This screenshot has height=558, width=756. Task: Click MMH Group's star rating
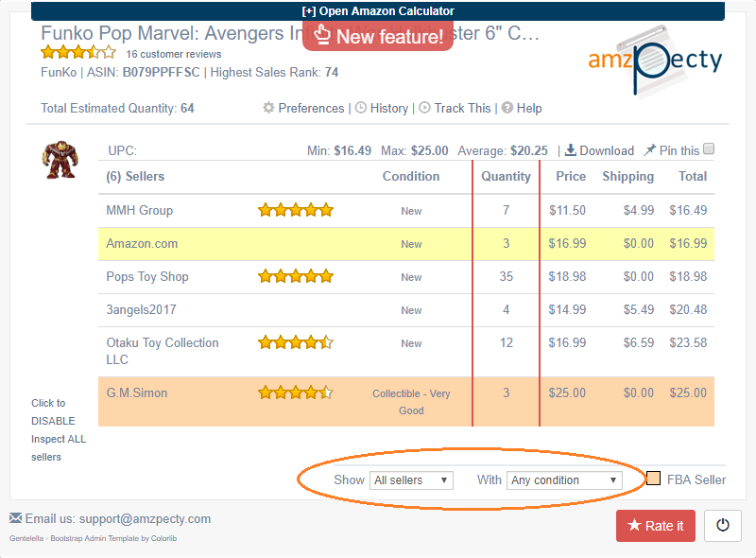296,210
